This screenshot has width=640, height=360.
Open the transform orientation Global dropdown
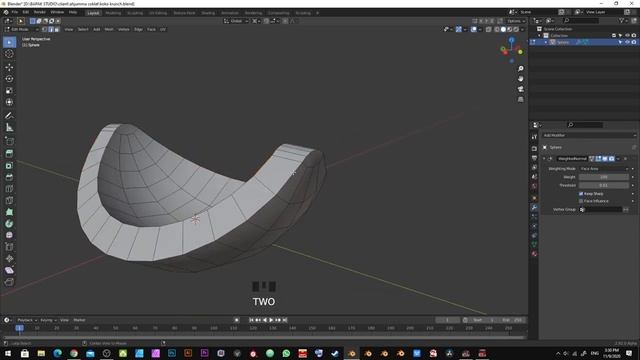[x=236, y=21]
